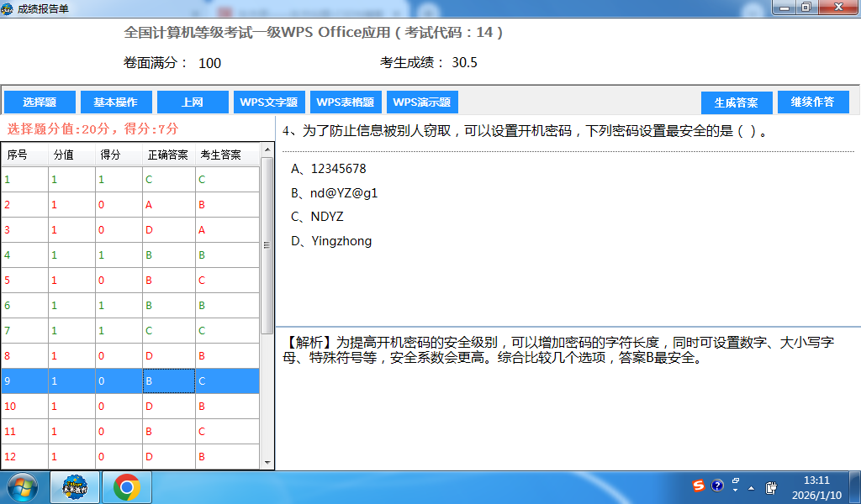Click the Sogou input method tray icon

(x=699, y=486)
